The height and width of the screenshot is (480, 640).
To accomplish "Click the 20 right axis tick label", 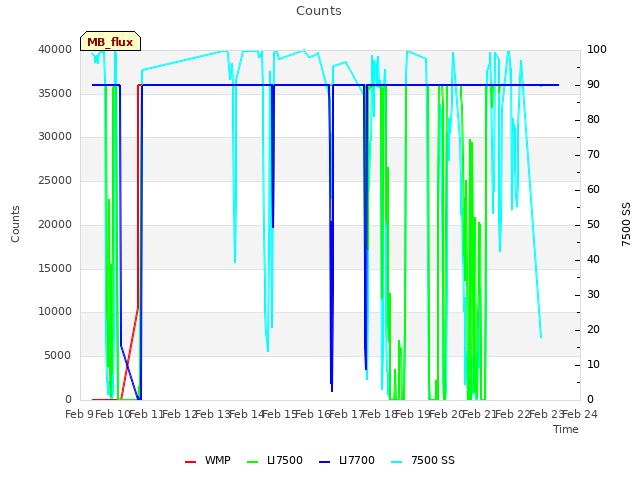I will tap(593, 329).
